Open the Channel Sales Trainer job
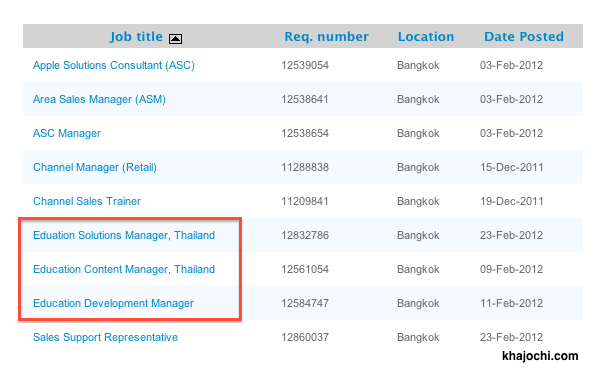 (x=87, y=201)
